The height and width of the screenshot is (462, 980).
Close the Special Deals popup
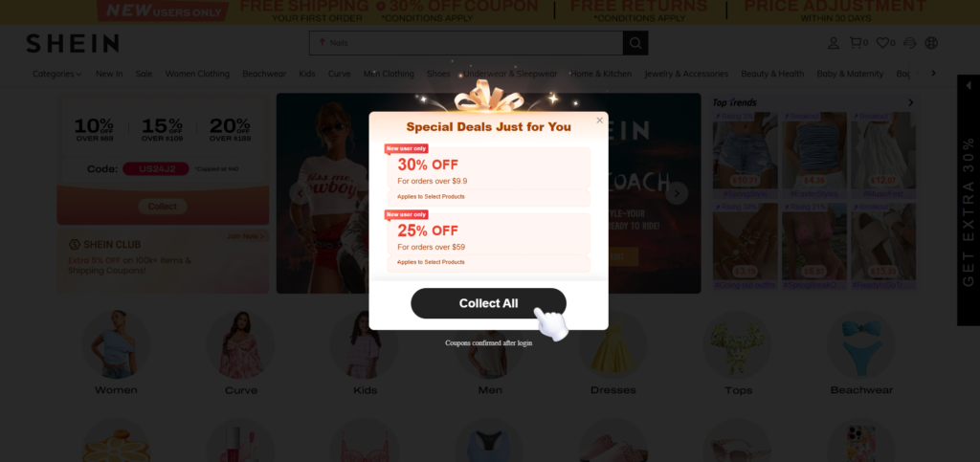click(599, 121)
